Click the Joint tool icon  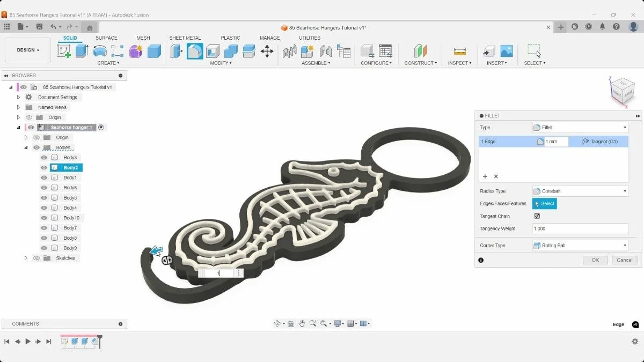pyautogui.click(x=326, y=51)
